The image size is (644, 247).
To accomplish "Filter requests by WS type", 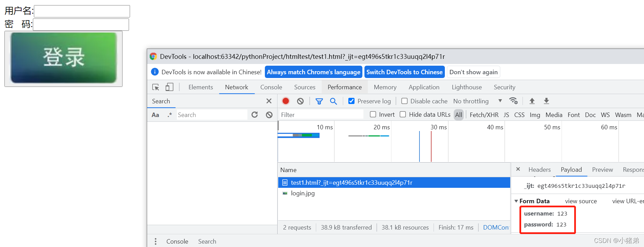I will point(605,115).
